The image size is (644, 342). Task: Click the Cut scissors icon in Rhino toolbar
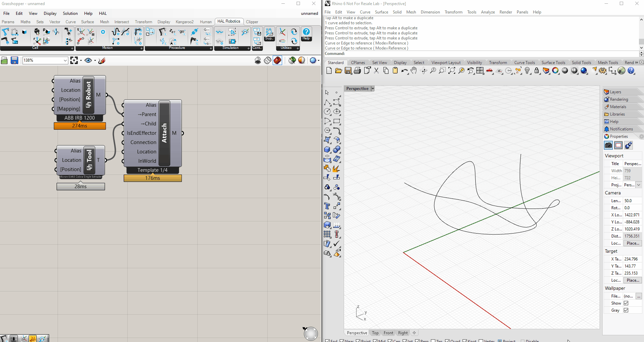click(x=376, y=70)
